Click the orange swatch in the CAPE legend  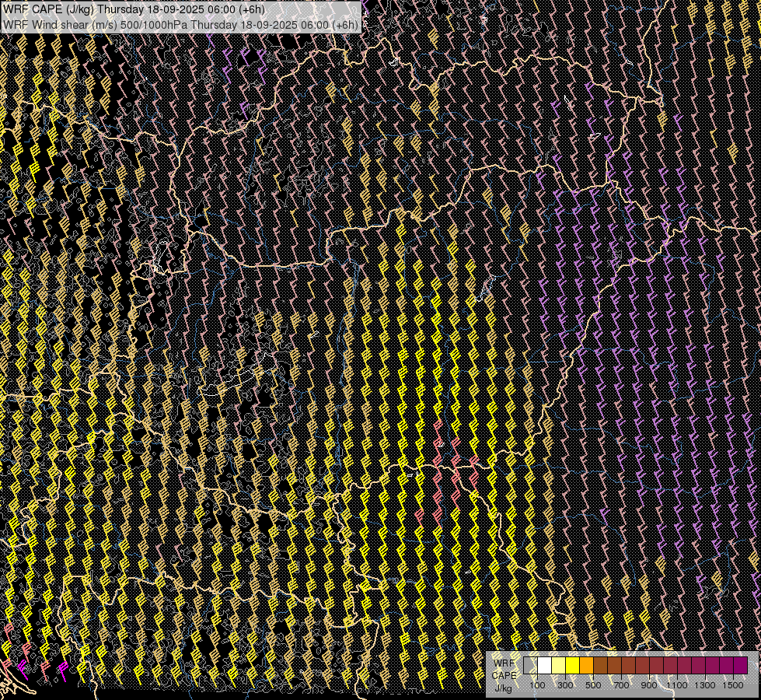pyautogui.click(x=586, y=666)
